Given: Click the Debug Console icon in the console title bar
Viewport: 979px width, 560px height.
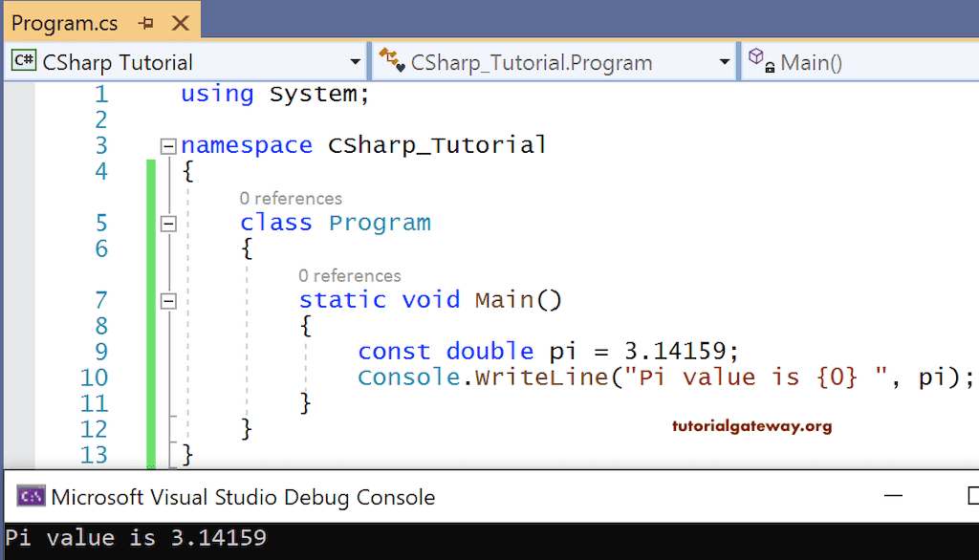Looking at the screenshot, I should pos(30,496).
